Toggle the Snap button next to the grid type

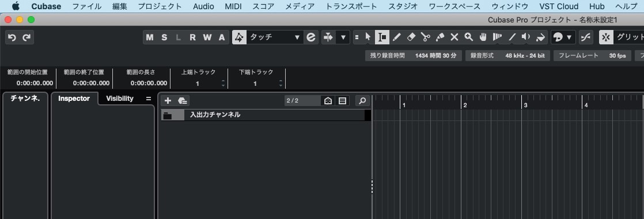coord(605,37)
